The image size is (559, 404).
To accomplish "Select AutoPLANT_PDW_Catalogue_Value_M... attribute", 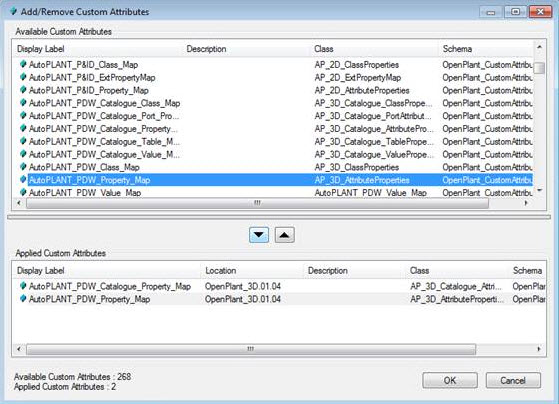I will click(104, 155).
